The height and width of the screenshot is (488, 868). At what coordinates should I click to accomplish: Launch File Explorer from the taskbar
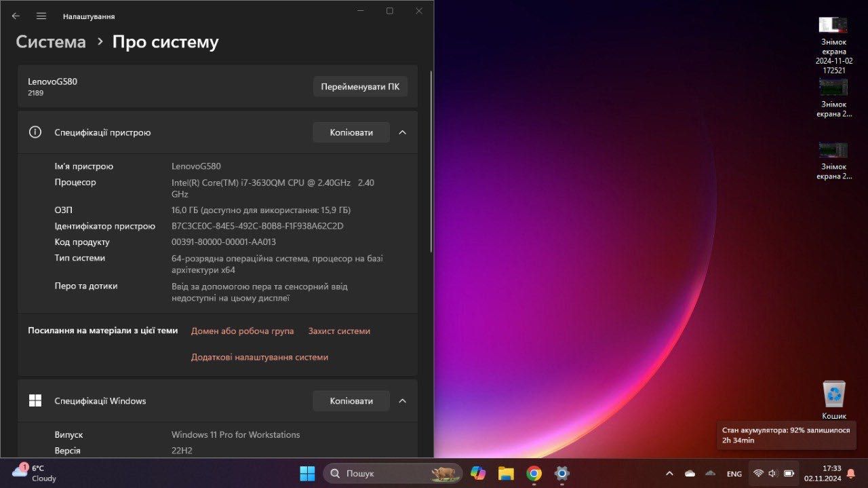[x=506, y=473]
